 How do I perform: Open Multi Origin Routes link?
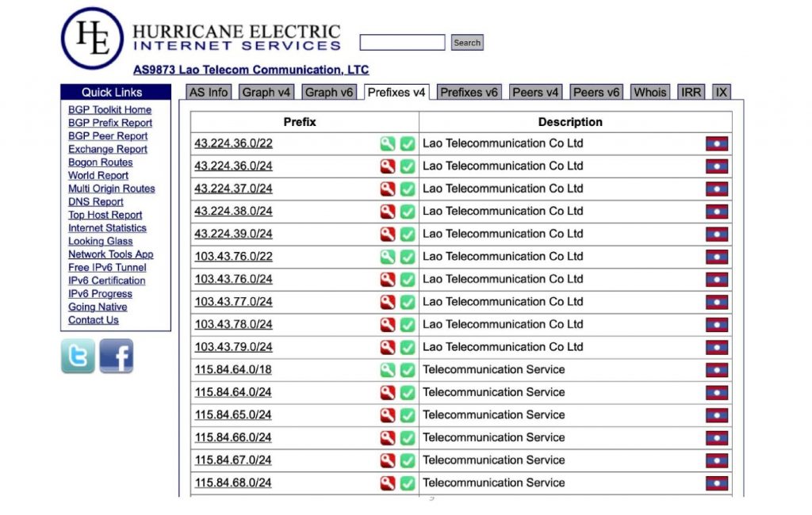pos(112,189)
